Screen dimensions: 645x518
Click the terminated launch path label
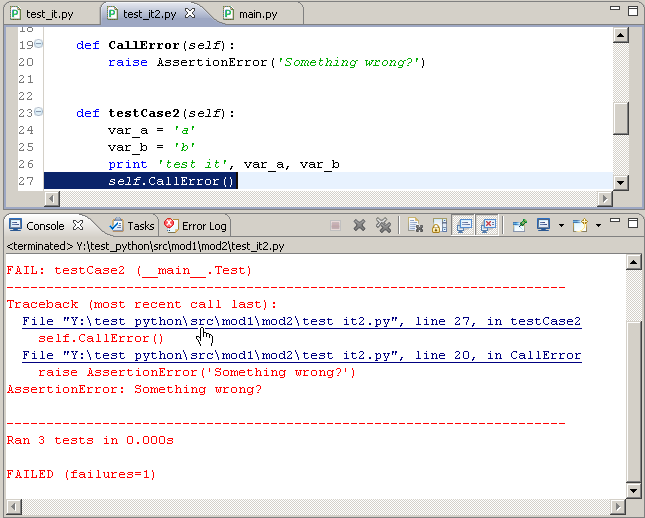[x=146, y=246]
